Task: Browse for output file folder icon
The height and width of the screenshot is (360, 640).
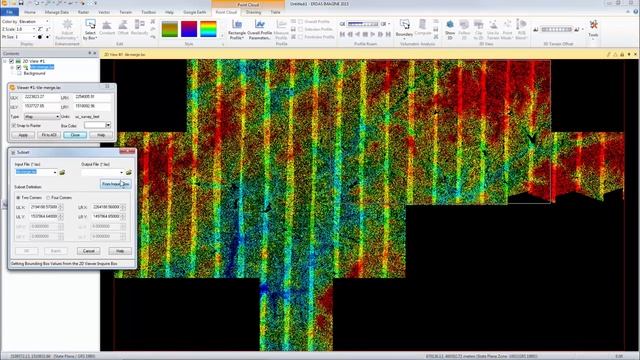Action: pos(129,172)
